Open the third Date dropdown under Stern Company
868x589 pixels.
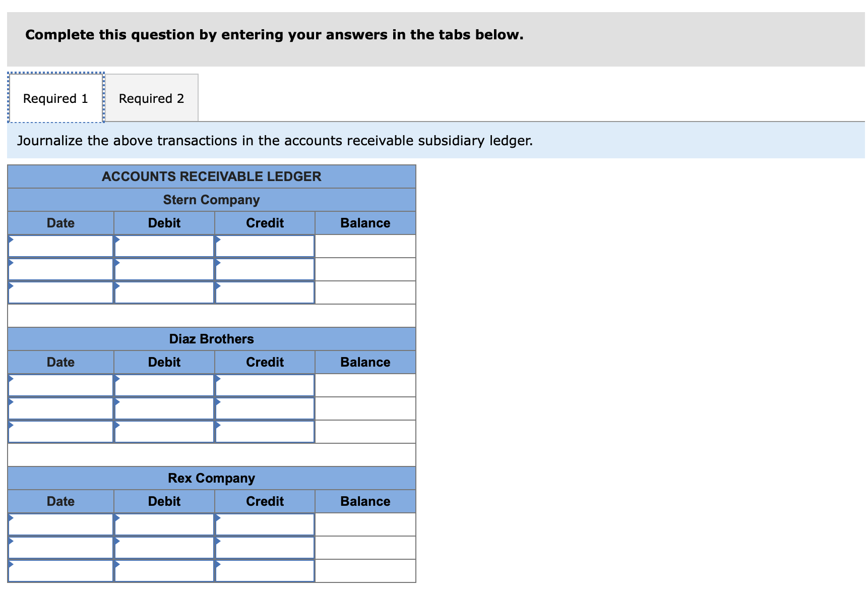pyautogui.click(x=60, y=292)
